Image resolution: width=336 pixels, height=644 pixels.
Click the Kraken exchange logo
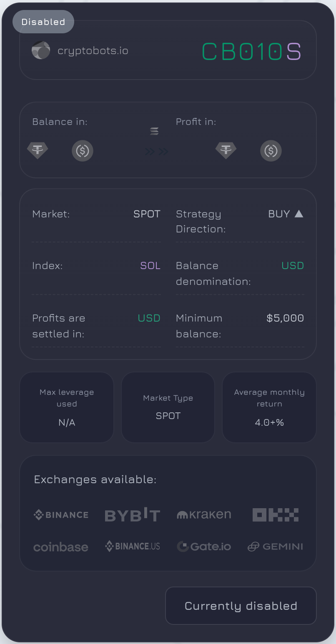(x=204, y=514)
